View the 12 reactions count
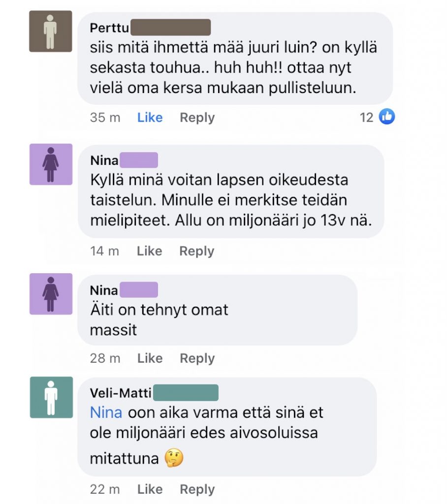Screen dimensions: 447x504 point(366,117)
